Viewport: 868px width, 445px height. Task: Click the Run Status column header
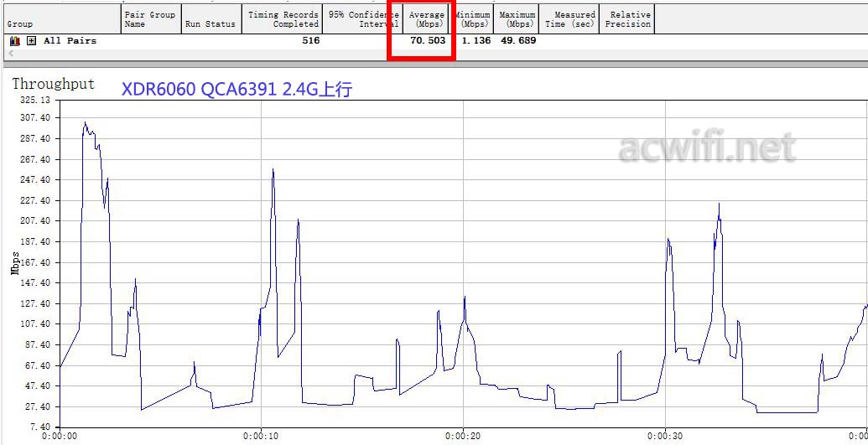point(211,19)
